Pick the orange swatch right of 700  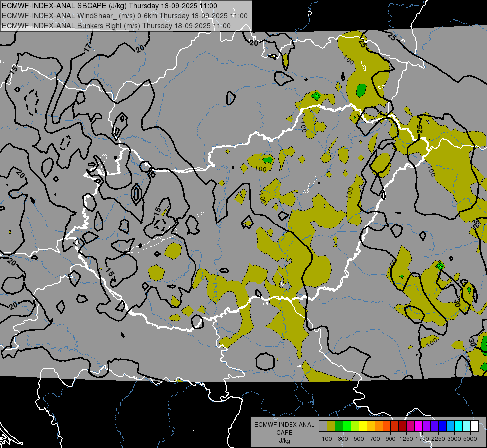pyautogui.click(x=379, y=426)
